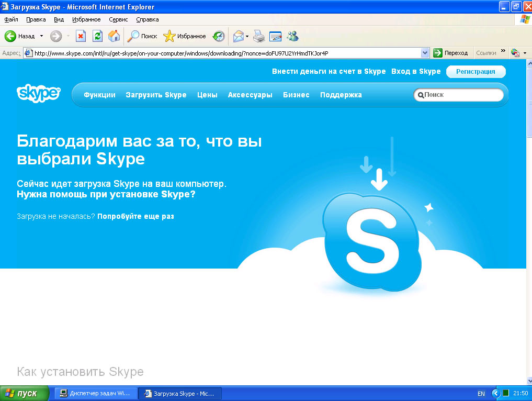The image size is (532, 401).
Task: Click the 21:50 clock in tray
Action: 520,393
